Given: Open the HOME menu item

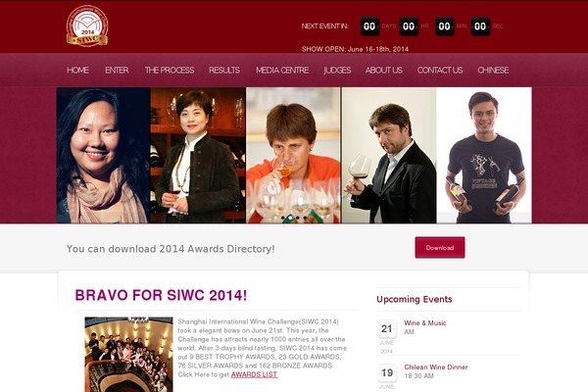Looking at the screenshot, I should point(78,71).
